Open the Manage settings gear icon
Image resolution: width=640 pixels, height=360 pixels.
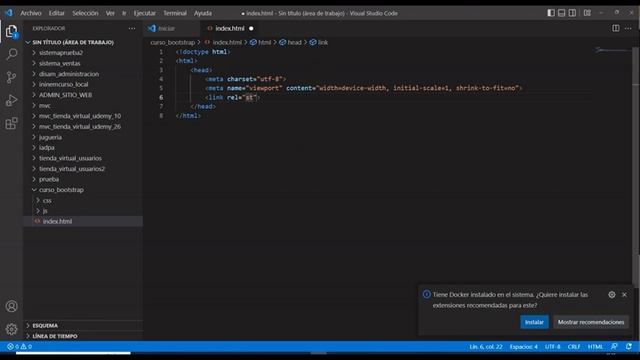[11, 329]
